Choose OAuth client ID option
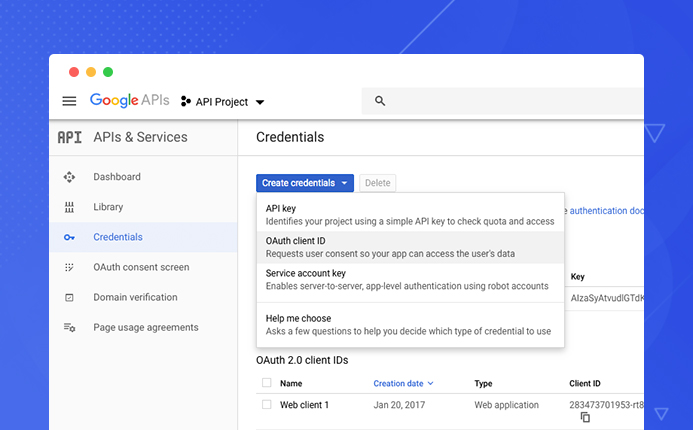This screenshot has height=430, width=693. [410, 247]
